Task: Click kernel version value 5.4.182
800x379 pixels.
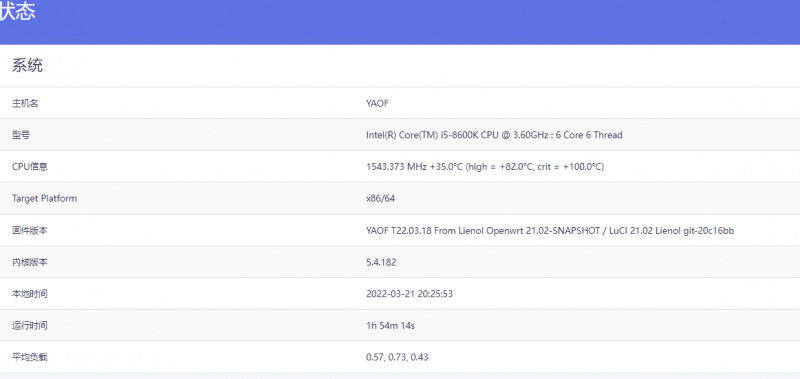Action: coord(381,262)
